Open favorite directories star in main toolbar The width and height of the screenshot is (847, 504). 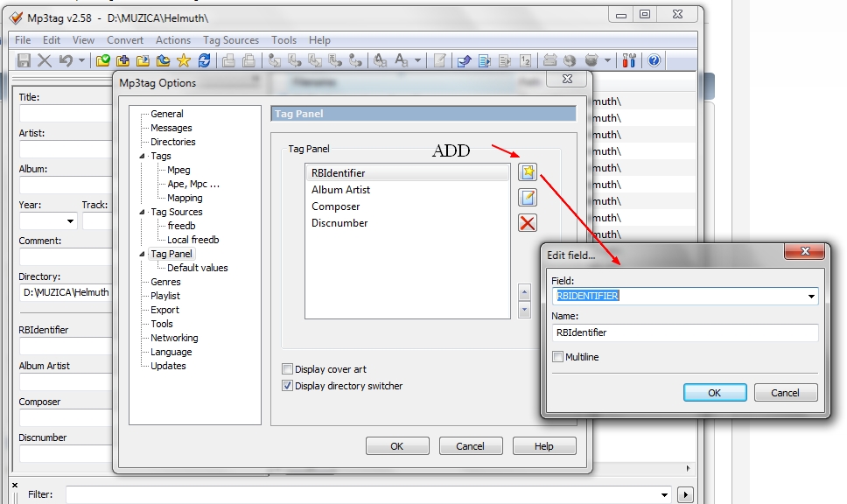[x=184, y=60]
